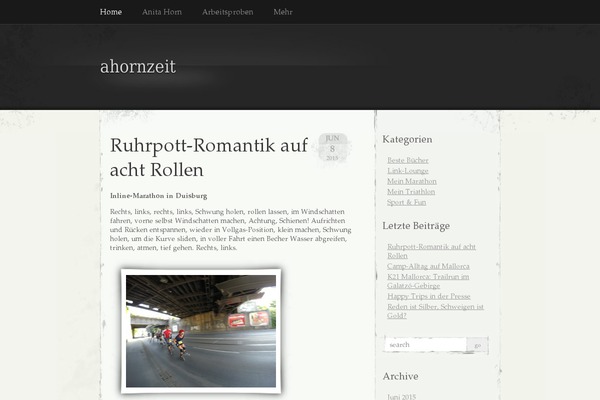Open category Sport & Fun
Image resolution: width=600 pixels, height=400 pixels.
(x=406, y=202)
